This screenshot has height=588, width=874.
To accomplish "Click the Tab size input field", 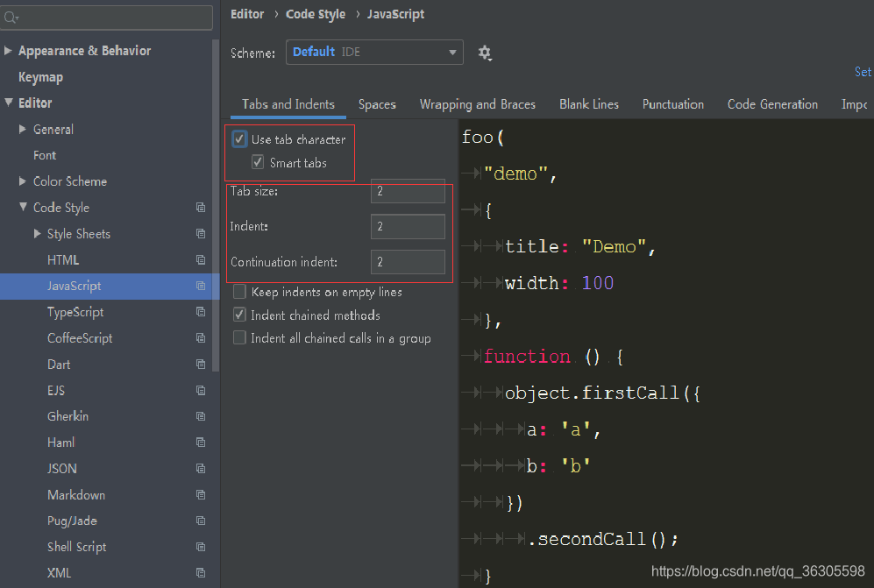I will [x=408, y=191].
